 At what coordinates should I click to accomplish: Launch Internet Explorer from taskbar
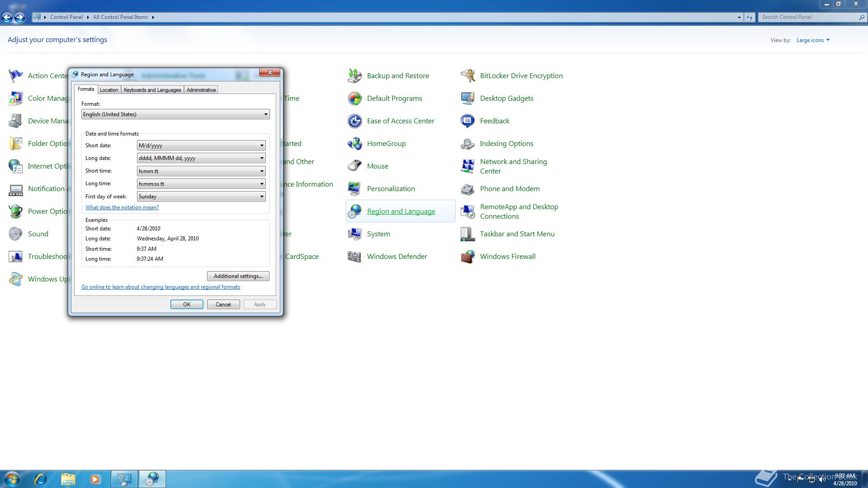pyautogui.click(x=41, y=479)
